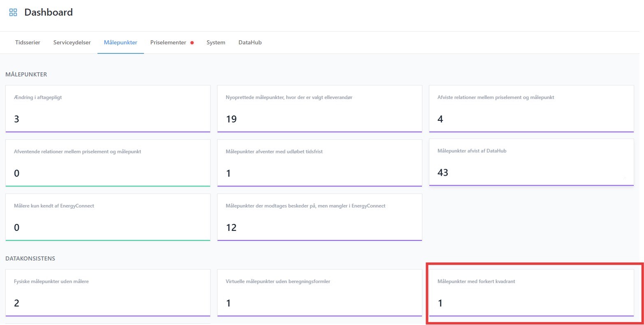Select the Målepunkter tab
This screenshot has width=644, height=325.
click(x=120, y=43)
